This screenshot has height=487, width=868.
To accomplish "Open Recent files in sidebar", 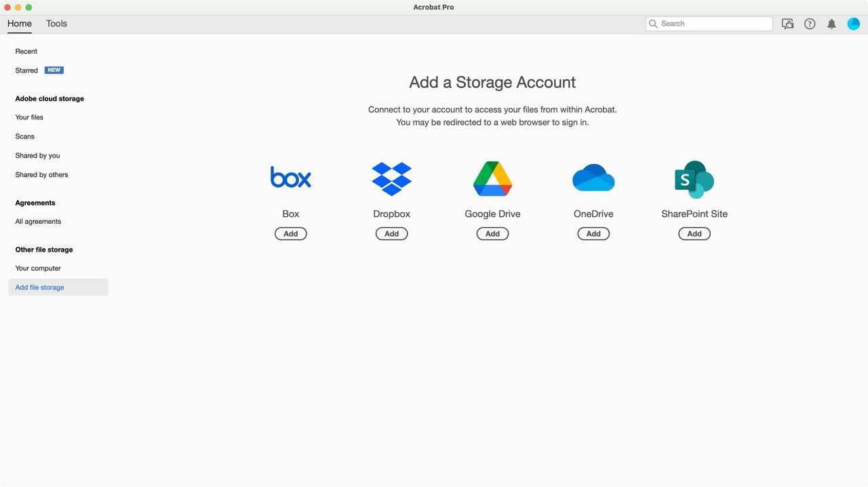I will click(26, 52).
